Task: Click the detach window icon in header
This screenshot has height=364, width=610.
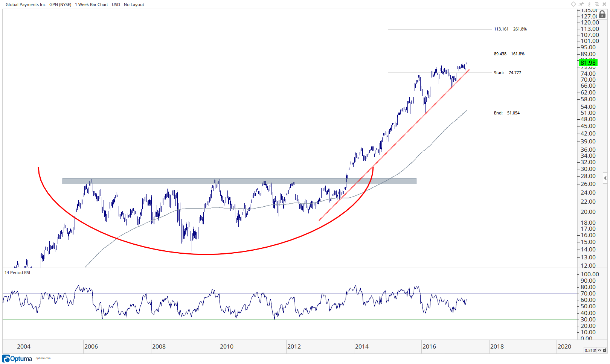Action: tap(597, 4)
